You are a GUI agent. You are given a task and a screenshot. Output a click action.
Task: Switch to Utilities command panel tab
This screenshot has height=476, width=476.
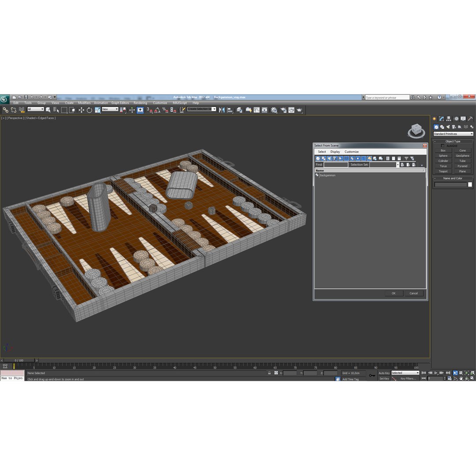(x=470, y=119)
